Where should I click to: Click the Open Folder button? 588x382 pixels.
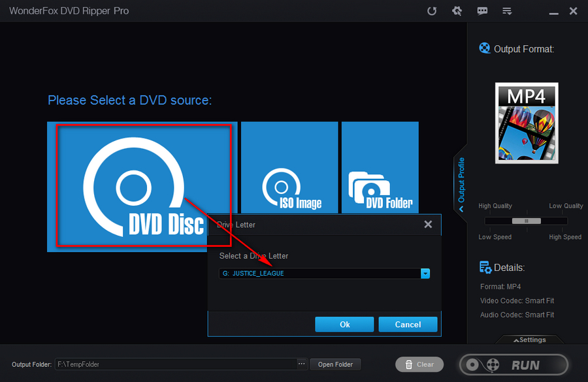point(335,364)
